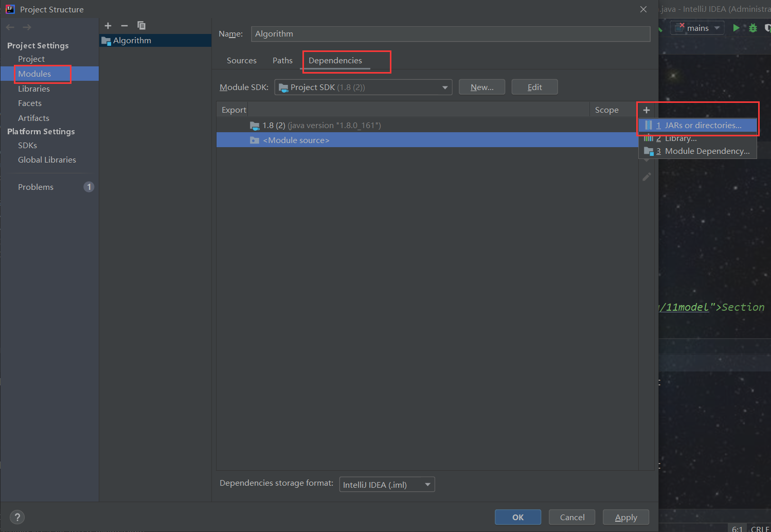This screenshot has height=532, width=771.
Task: Open Facets settings page
Action: (30, 103)
